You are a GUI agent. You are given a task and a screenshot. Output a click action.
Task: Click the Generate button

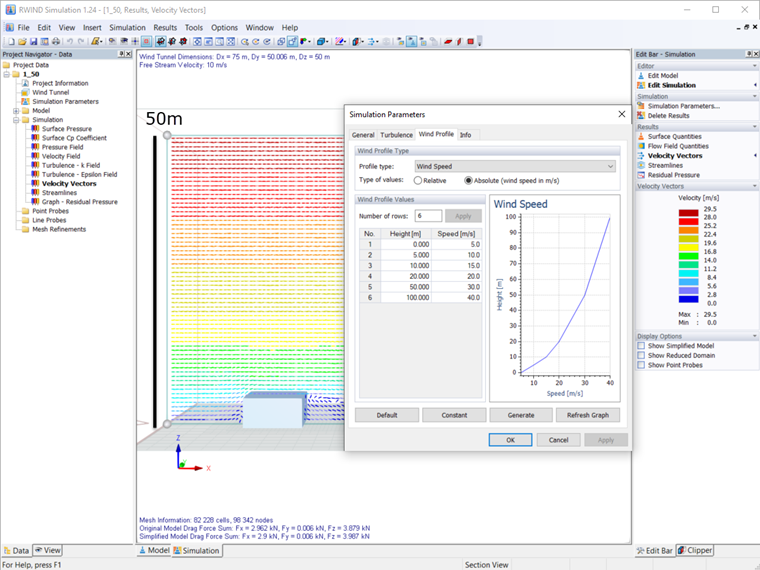point(521,415)
